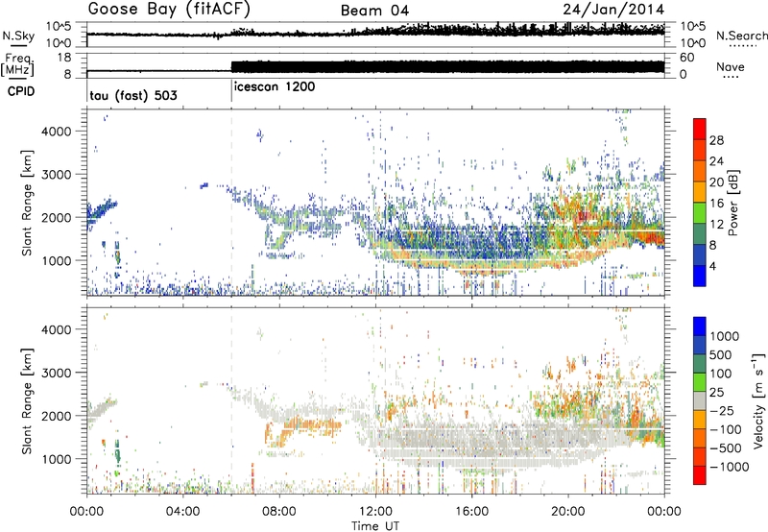Click the red swatch of Power colorbar
The image size is (768, 532).
[700, 130]
